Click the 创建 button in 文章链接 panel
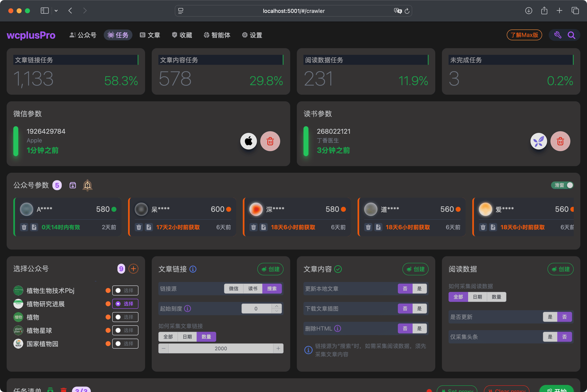587x392 pixels. point(270,269)
